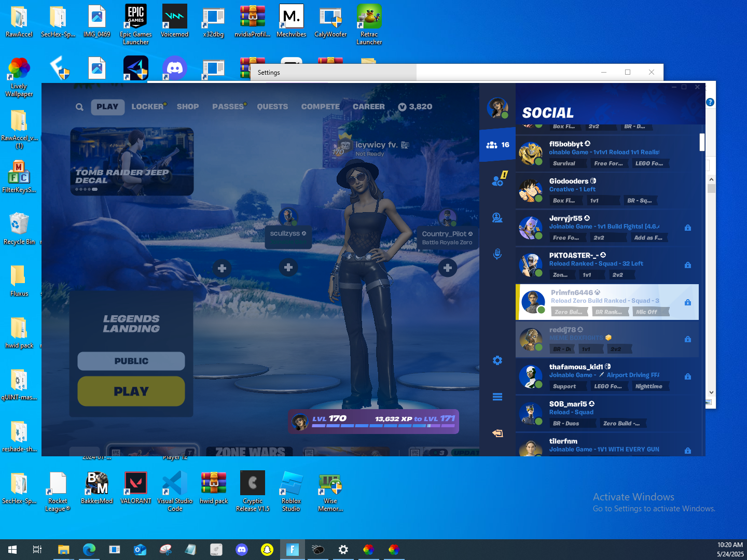Screen dimensions: 747x560
Task: Switch to QUESTS tab
Action: click(272, 107)
